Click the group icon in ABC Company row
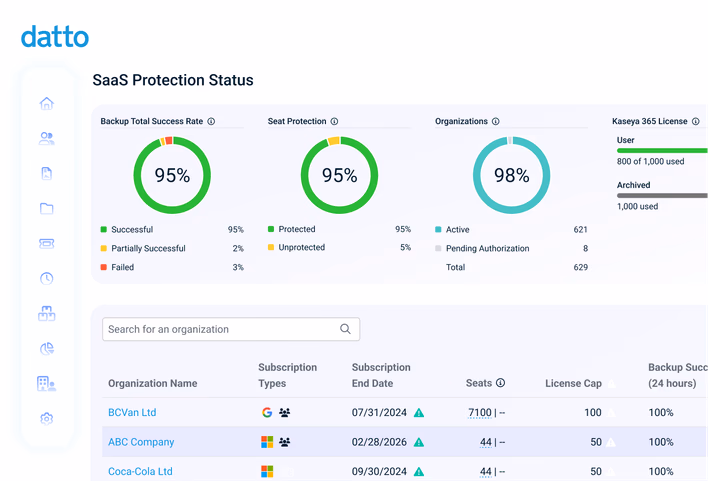The image size is (708, 481). click(284, 442)
